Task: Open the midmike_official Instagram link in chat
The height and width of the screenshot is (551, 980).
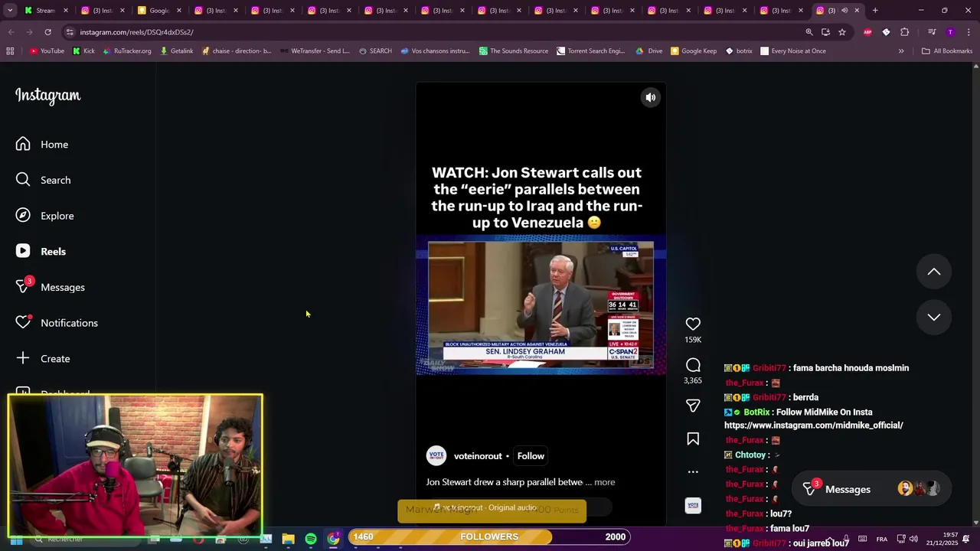Action: point(814,425)
